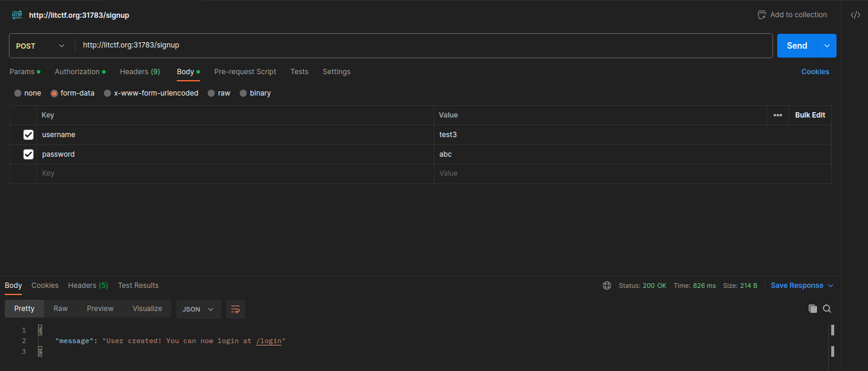The width and height of the screenshot is (868, 371).
Task: Uncheck the password form-data row
Action: [28, 154]
